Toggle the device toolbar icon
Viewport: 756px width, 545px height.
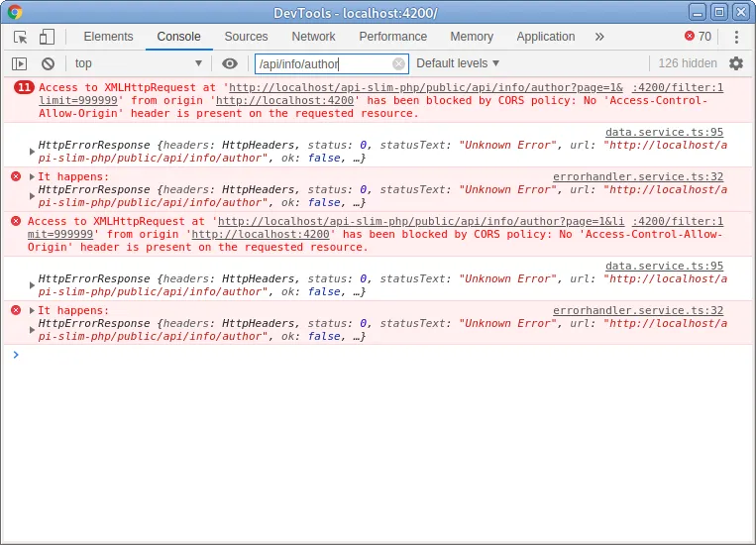tap(47, 37)
